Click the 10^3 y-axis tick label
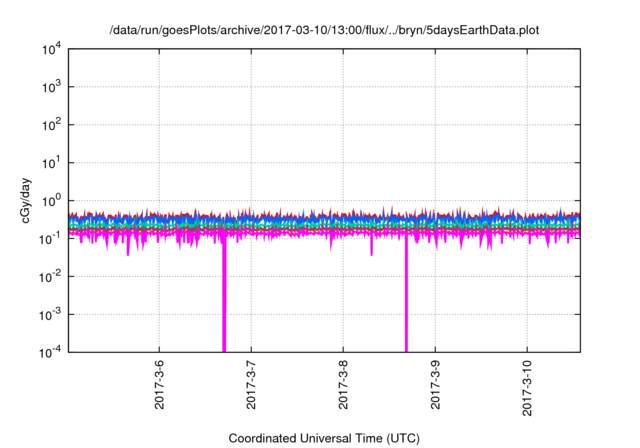Image resolution: width=640 pixels, height=448 pixels. [x=51, y=87]
